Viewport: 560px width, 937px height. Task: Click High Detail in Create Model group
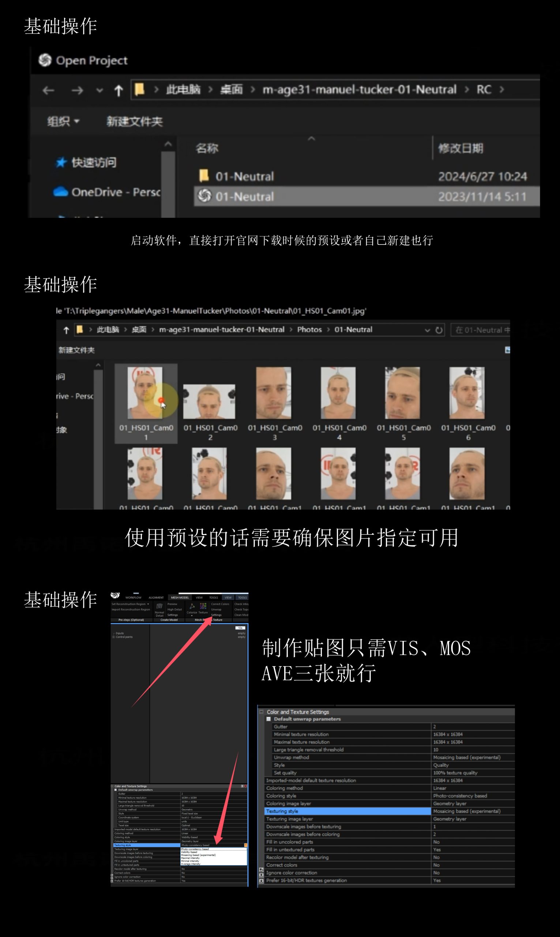coord(175,609)
